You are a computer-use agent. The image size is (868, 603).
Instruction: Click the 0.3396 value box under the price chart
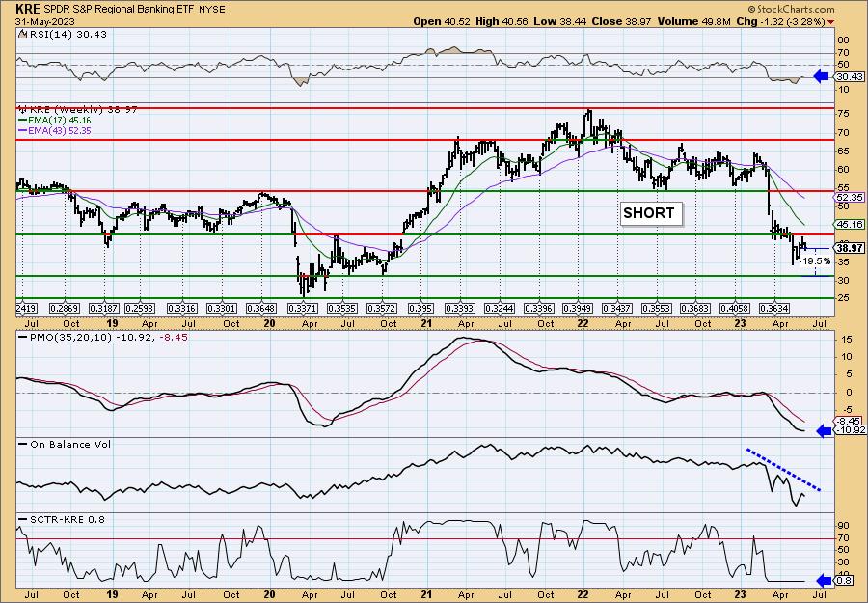[539, 308]
